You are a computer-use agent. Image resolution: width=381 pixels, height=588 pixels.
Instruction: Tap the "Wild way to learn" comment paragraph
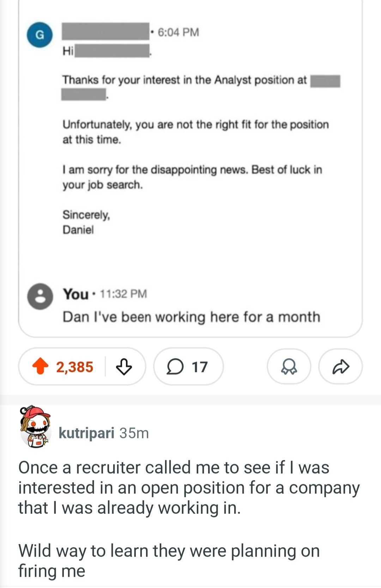pos(169,560)
